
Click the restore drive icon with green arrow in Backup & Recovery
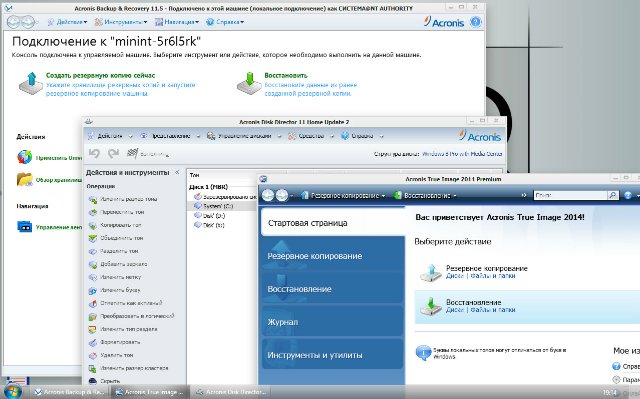coord(249,83)
